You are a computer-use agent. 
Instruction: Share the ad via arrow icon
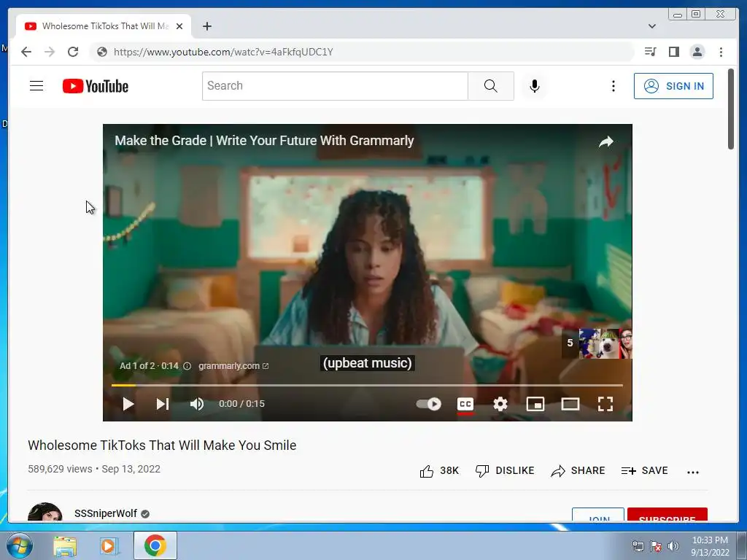606,141
